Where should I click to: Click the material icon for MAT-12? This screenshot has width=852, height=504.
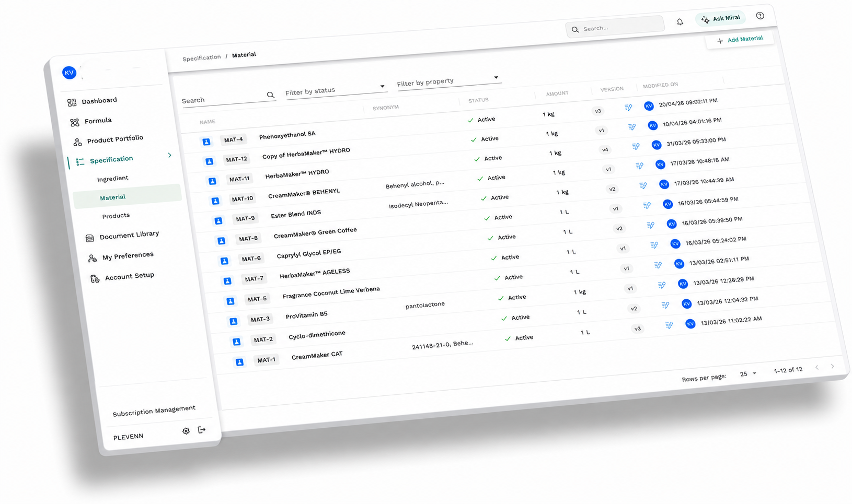[x=210, y=161]
